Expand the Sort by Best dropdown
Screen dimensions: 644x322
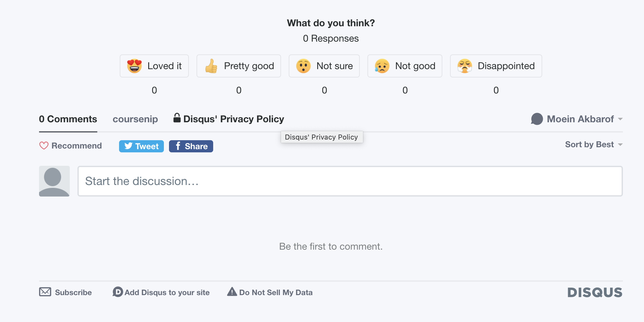pos(593,145)
